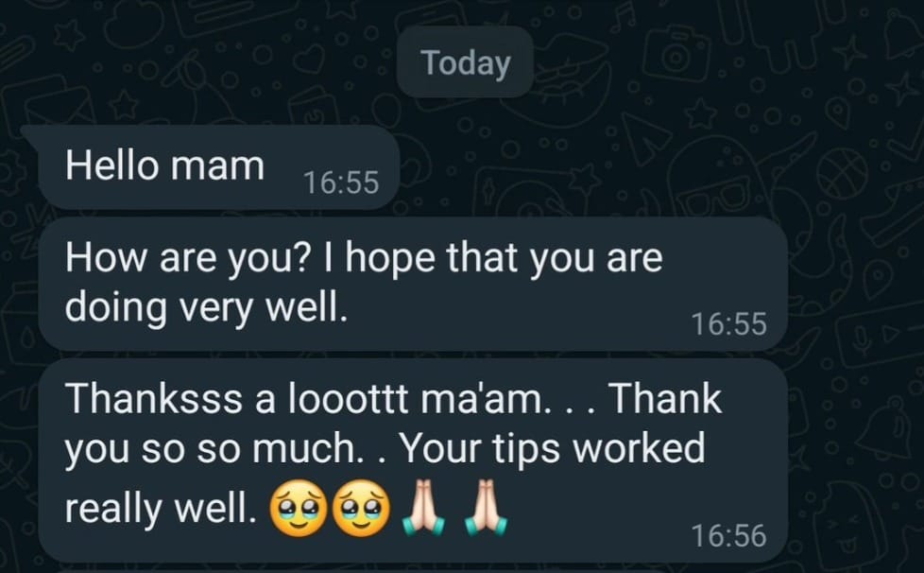The height and width of the screenshot is (573, 924).
Task: Select the How are you message bubble
Action: pos(413,284)
